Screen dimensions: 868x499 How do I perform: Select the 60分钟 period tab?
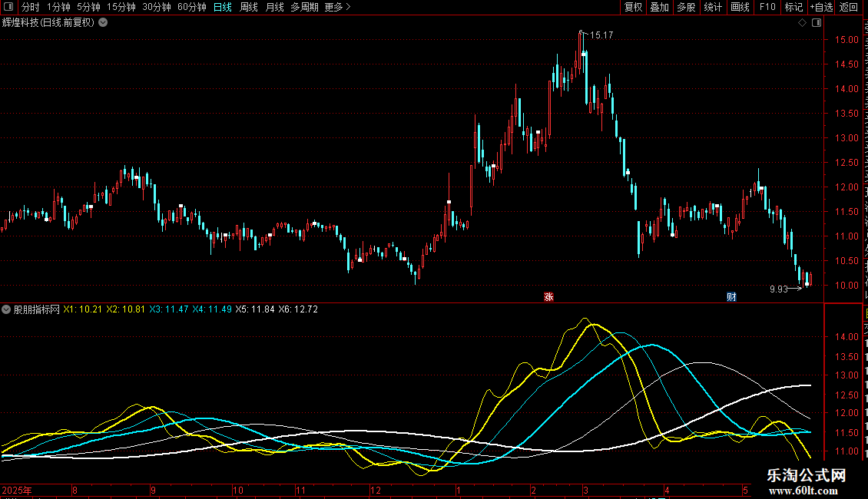[x=191, y=7]
